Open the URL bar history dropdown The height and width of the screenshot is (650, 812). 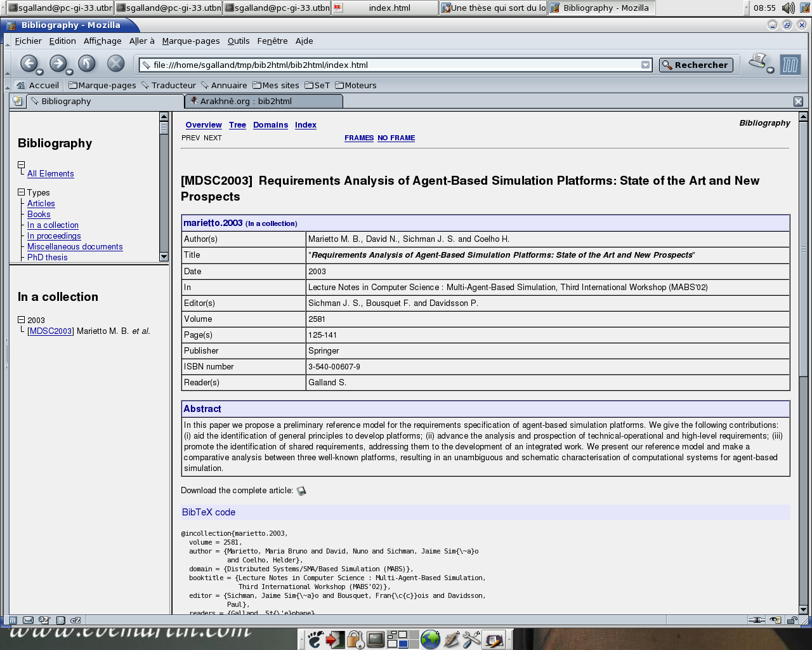[x=645, y=65]
